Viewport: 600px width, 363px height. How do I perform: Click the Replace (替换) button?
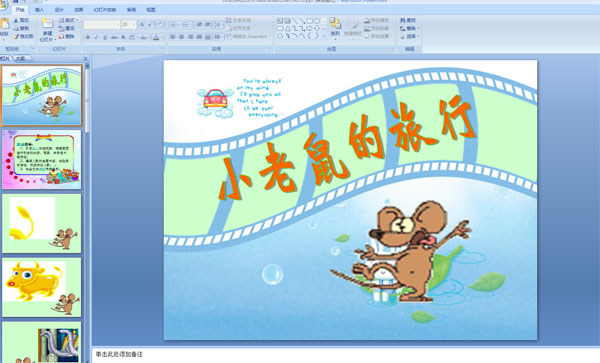pyautogui.click(x=409, y=28)
